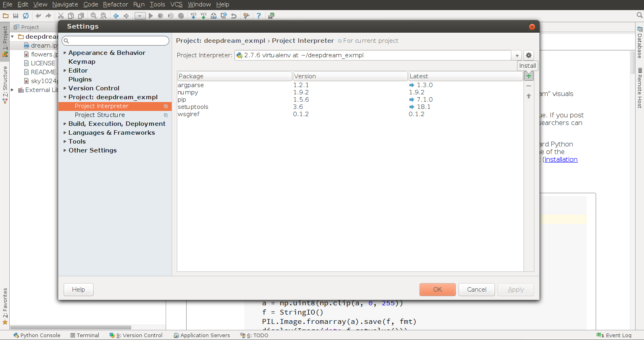Select the Plugins settings entry
Image resolution: width=644 pixels, height=340 pixels.
click(x=80, y=79)
